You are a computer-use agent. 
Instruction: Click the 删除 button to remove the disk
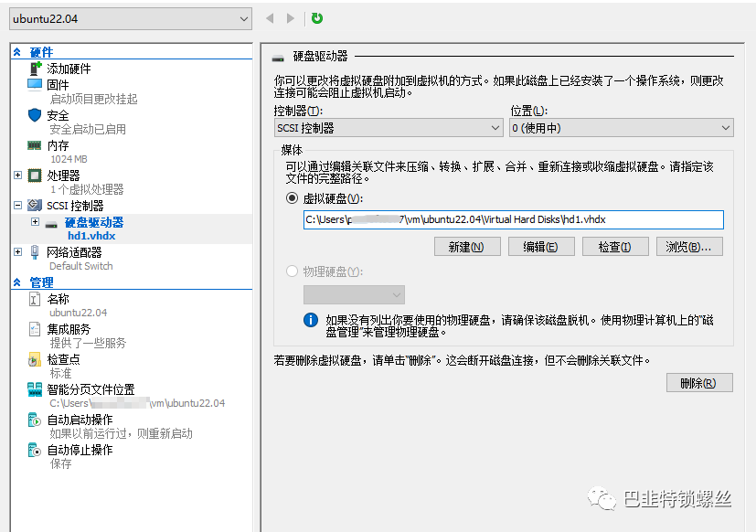pos(698,382)
